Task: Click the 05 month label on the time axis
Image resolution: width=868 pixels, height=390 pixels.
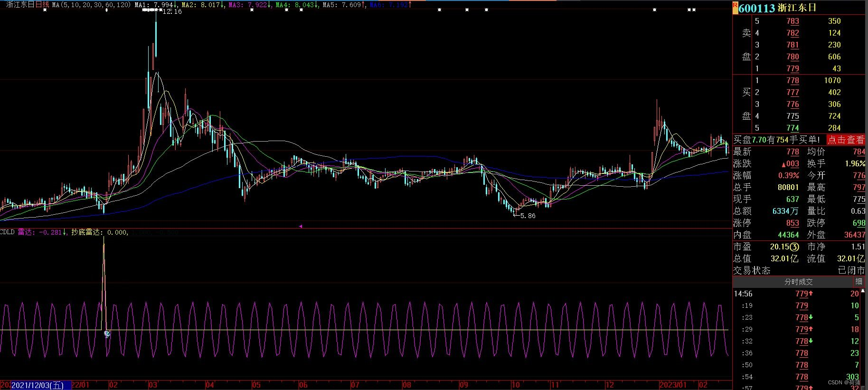Action: [x=256, y=385]
